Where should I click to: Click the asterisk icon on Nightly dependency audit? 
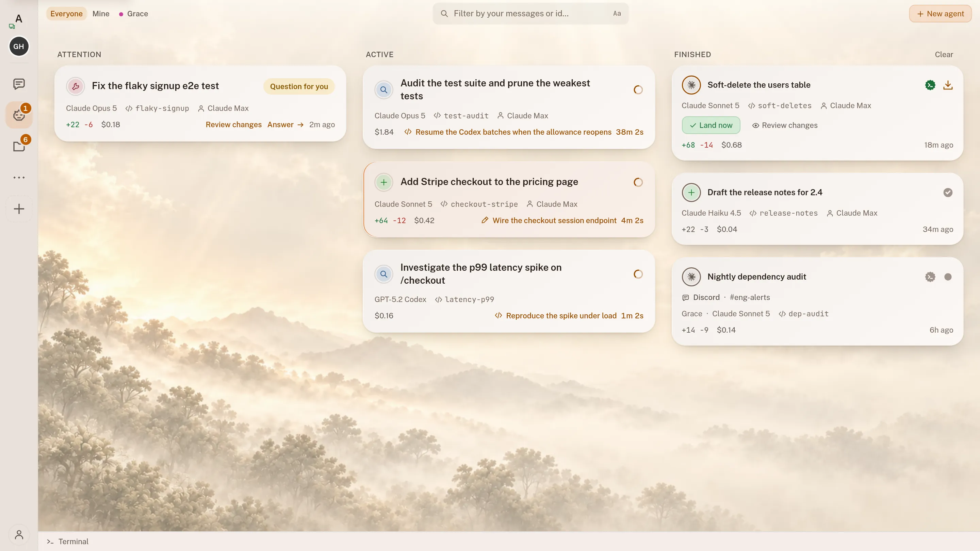691,277
